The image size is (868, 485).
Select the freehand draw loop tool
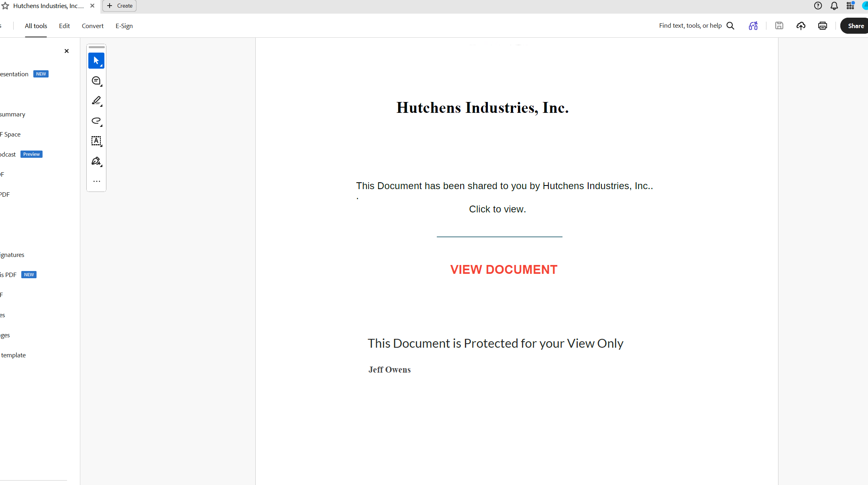(96, 121)
